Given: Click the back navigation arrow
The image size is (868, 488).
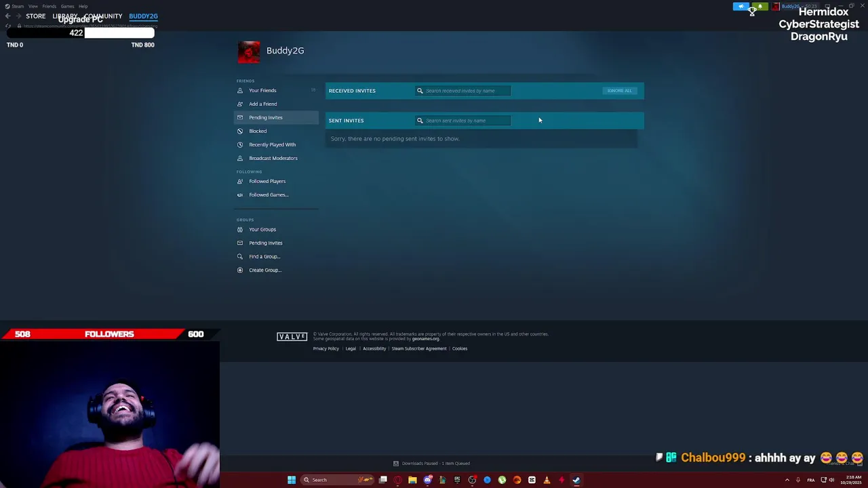Looking at the screenshot, I should (8, 16).
